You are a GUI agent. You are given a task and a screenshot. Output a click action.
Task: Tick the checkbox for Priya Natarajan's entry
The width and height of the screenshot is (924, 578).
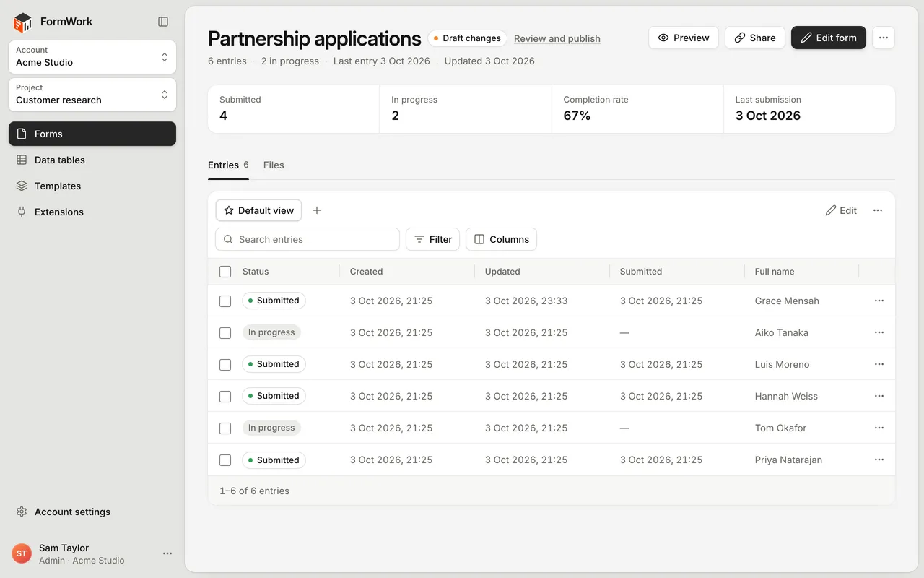click(225, 460)
